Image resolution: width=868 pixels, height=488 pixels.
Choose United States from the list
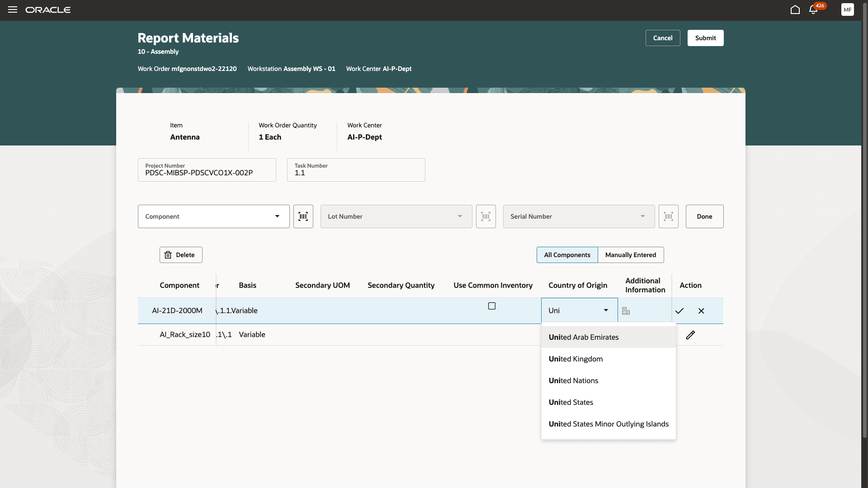point(571,402)
